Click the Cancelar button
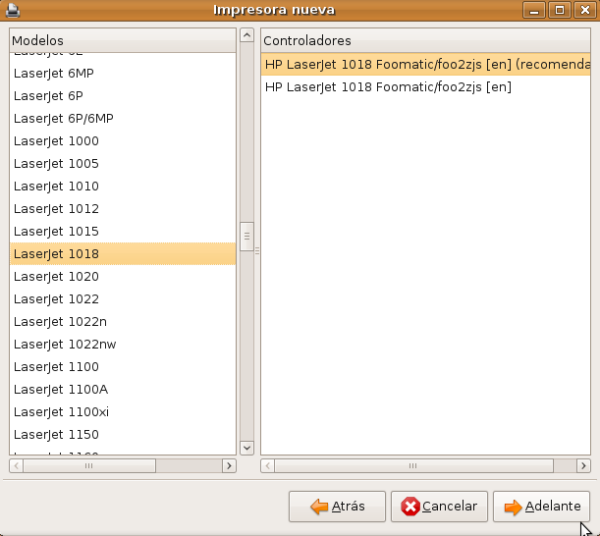 [440, 507]
